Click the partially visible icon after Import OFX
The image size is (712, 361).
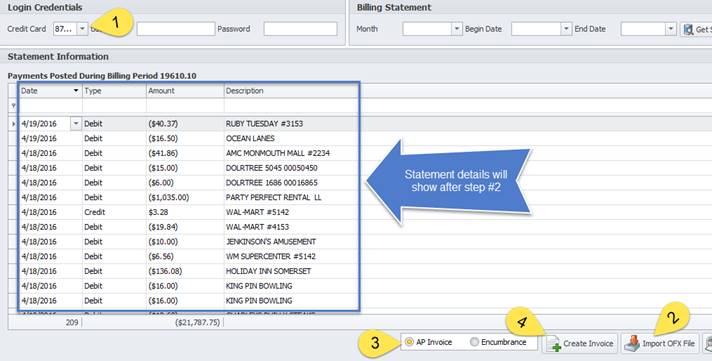coord(708,343)
